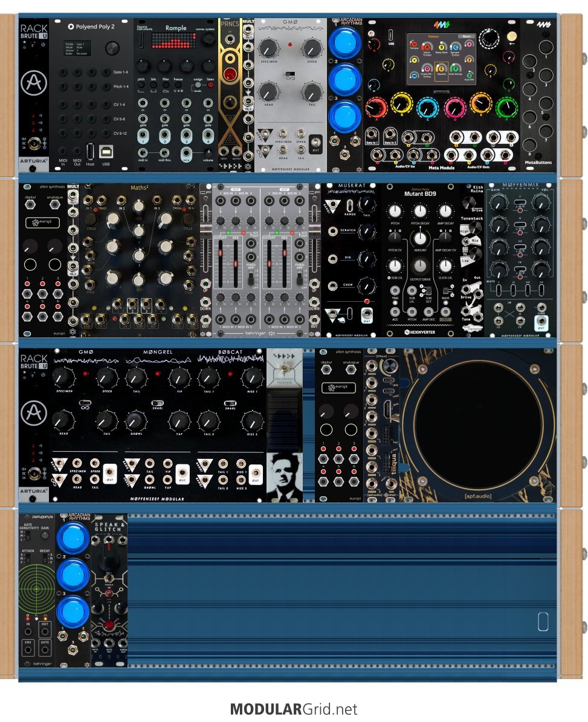The height and width of the screenshot is (722, 588).
Task: Click the GAIN knob on Radar
Action: (x=45, y=536)
